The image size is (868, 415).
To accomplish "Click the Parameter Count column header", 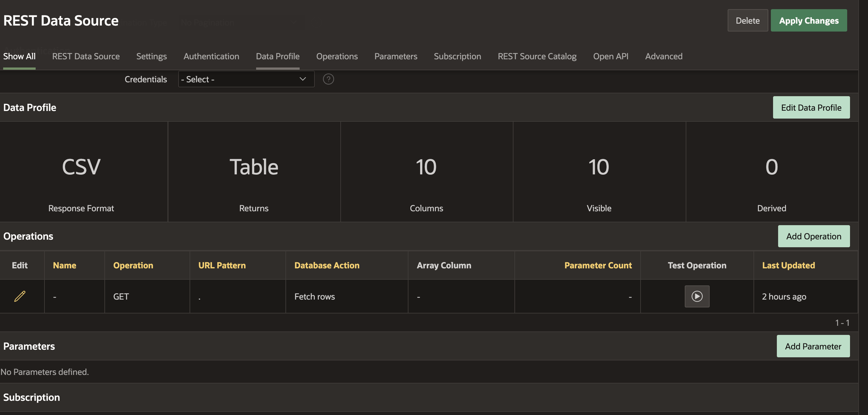I will click(x=597, y=265).
